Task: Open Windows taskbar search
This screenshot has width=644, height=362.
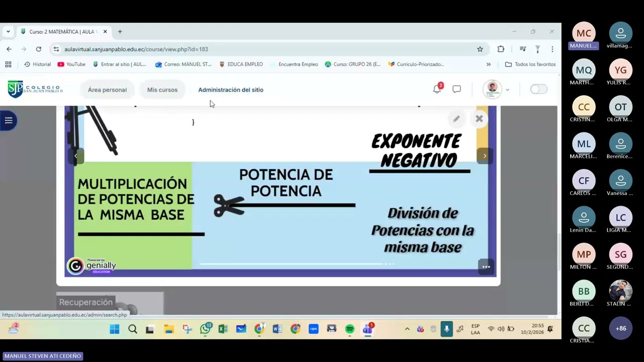Action: tap(133, 329)
